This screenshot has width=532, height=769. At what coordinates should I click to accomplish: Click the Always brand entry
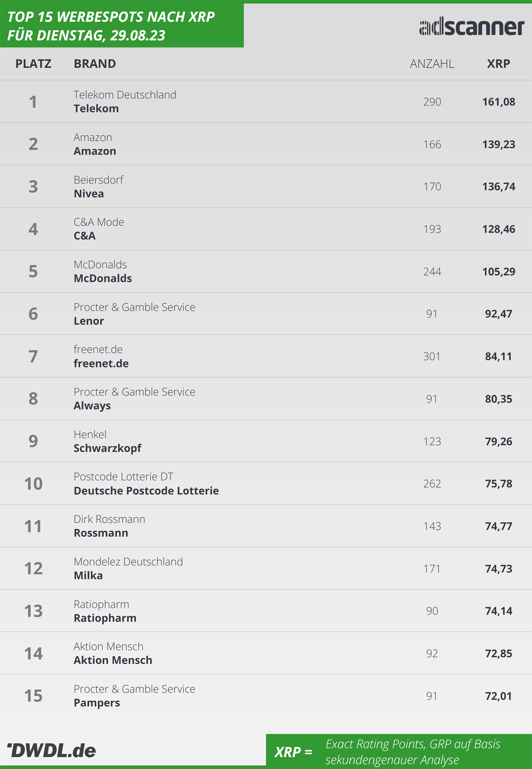[x=92, y=406]
